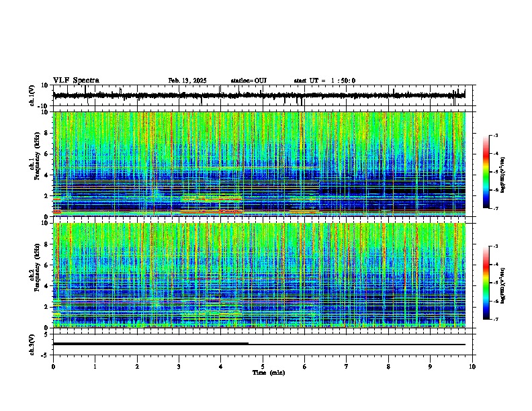Click the "Time (min)" axis label
Viewport: 532px width, 411px height.
[x=269, y=373]
